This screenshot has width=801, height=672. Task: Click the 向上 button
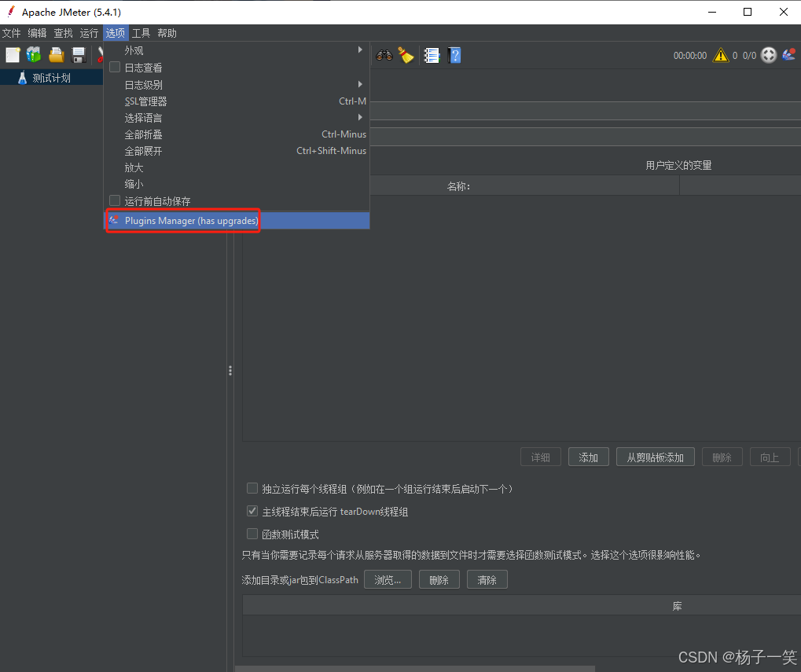pos(770,457)
